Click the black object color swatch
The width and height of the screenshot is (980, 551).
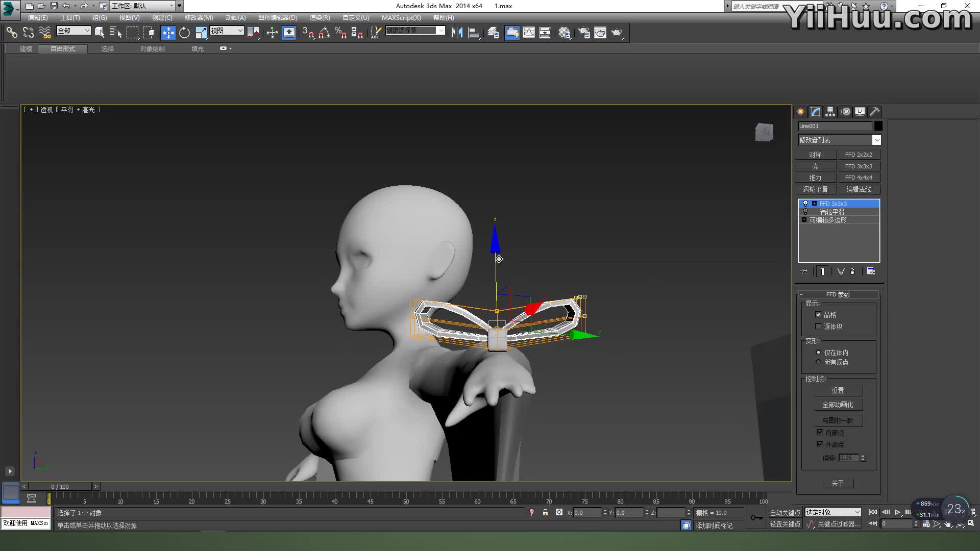pos(878,126)
